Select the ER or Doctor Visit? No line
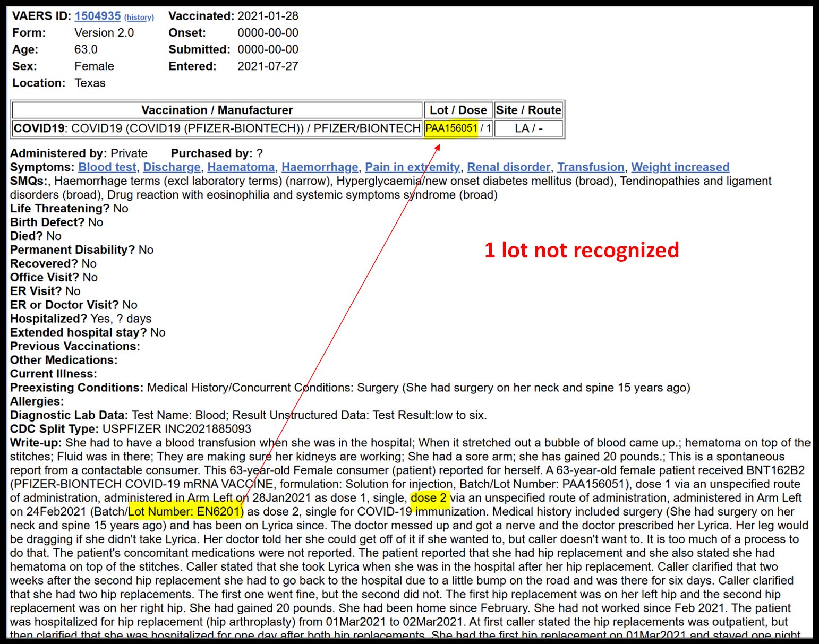Screen dimensions: 819x644 coord(74,305)
